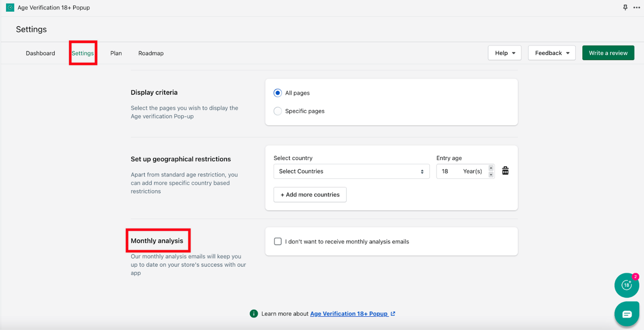
Task: Choose the Specific pages radio option
Action: click(278, 111)
